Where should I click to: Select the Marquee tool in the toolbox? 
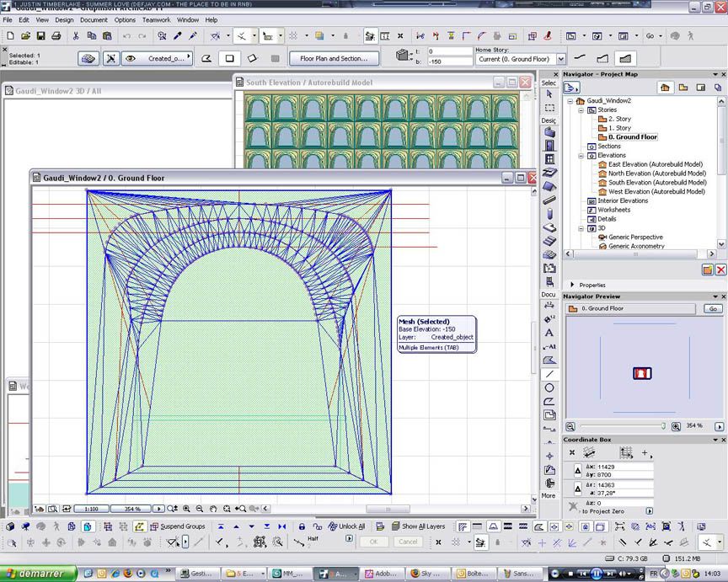549,108
